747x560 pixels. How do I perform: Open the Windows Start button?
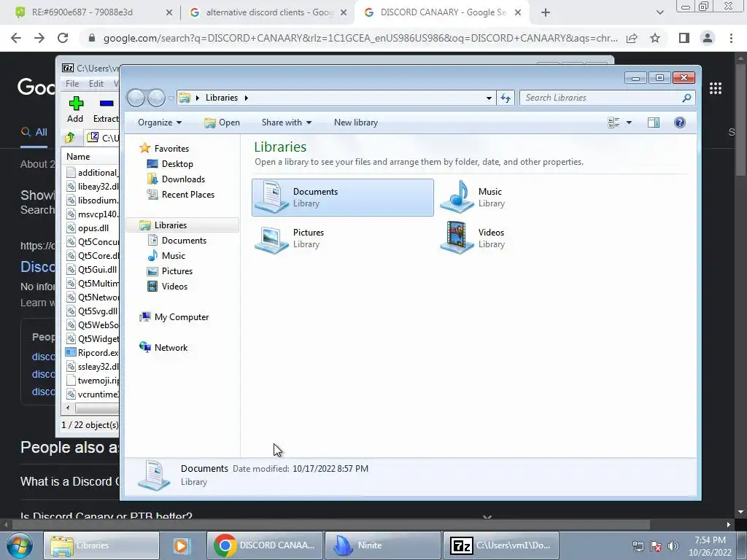20,545
